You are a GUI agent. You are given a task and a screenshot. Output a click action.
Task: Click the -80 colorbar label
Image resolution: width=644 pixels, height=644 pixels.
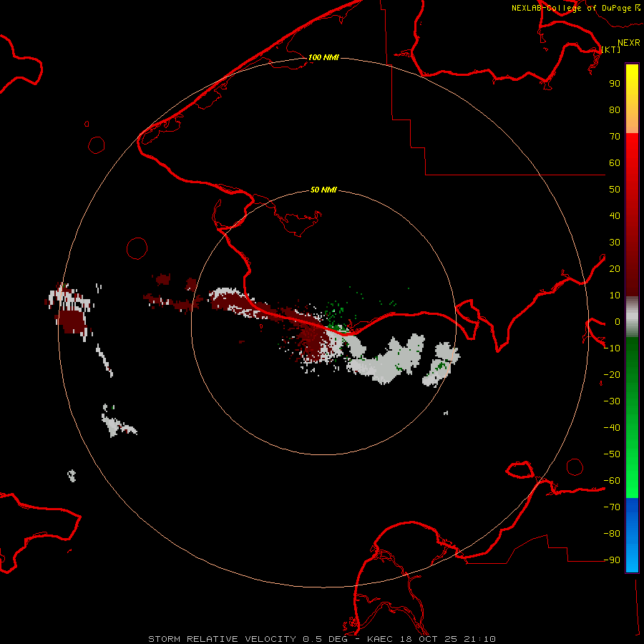pos(612,534)
